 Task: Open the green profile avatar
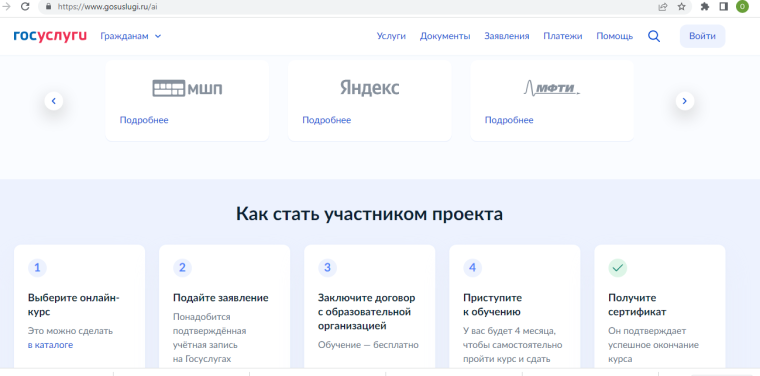tap(742, 7)
